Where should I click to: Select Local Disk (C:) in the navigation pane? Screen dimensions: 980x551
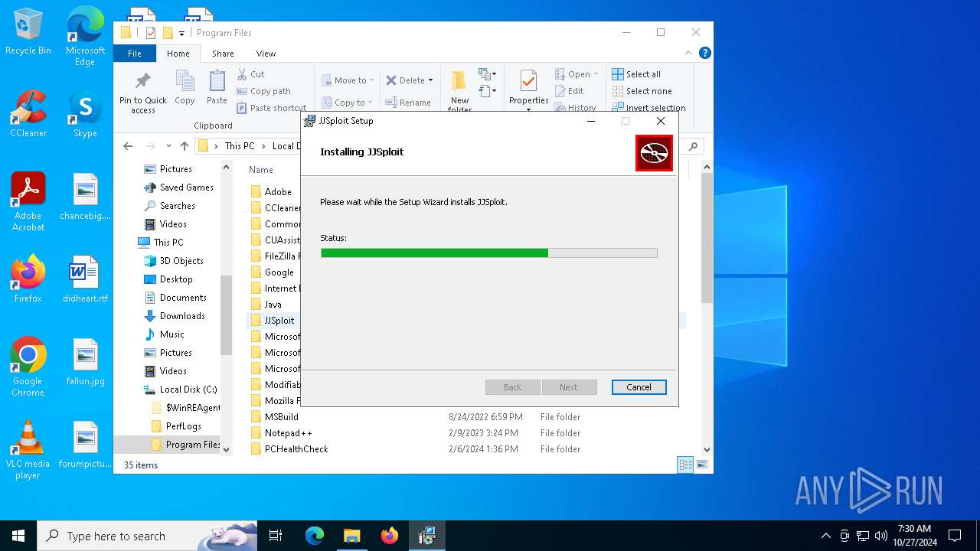click(188, 390)
